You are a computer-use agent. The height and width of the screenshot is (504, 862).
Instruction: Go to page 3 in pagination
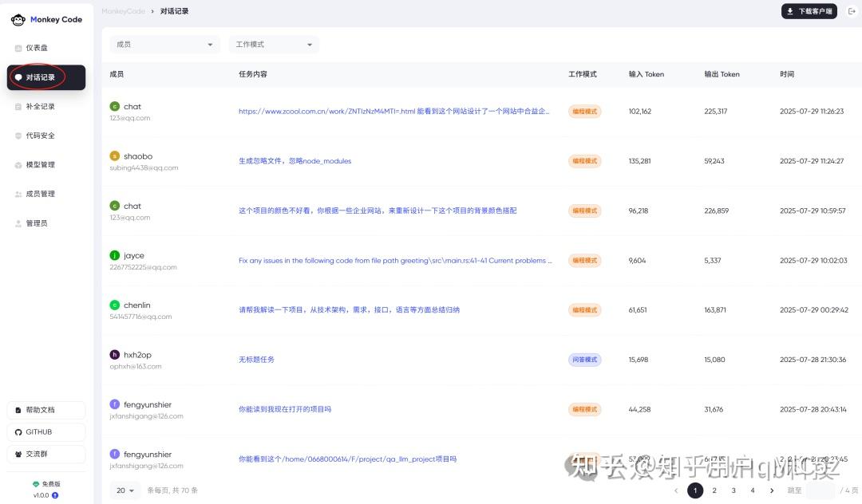[733, 490]
